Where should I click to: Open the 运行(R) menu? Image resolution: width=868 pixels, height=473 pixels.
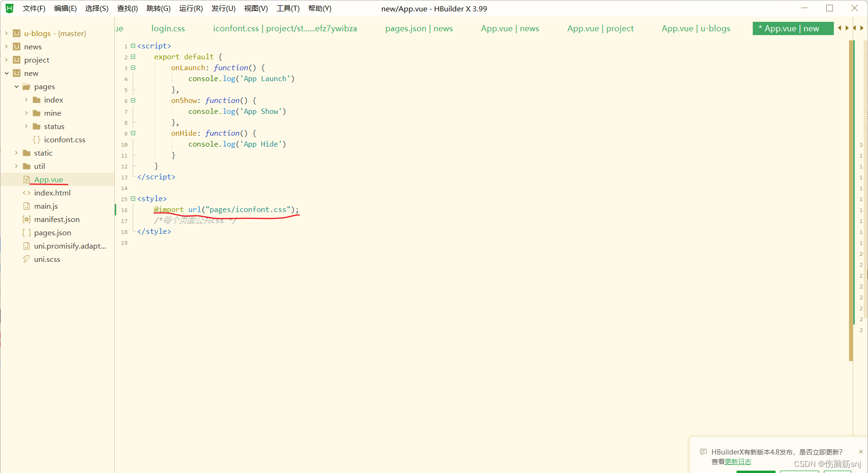pos(191,9)
